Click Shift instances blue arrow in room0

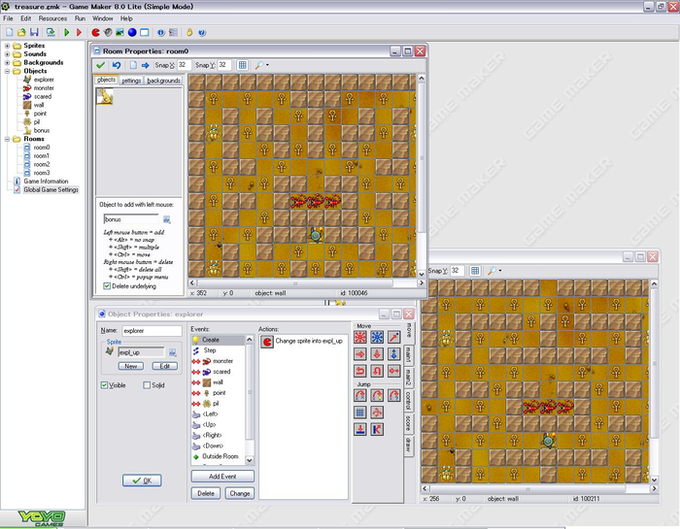click(145, 65)
